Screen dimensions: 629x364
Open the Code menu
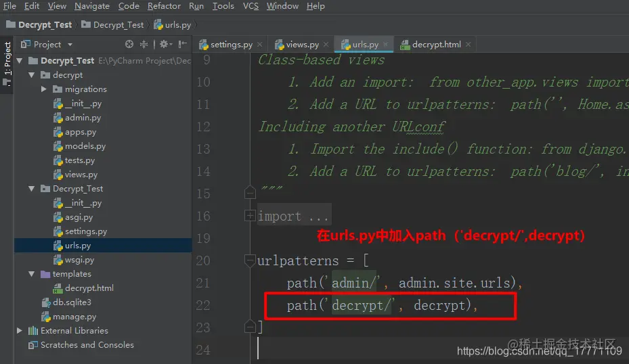coord(129,6)
